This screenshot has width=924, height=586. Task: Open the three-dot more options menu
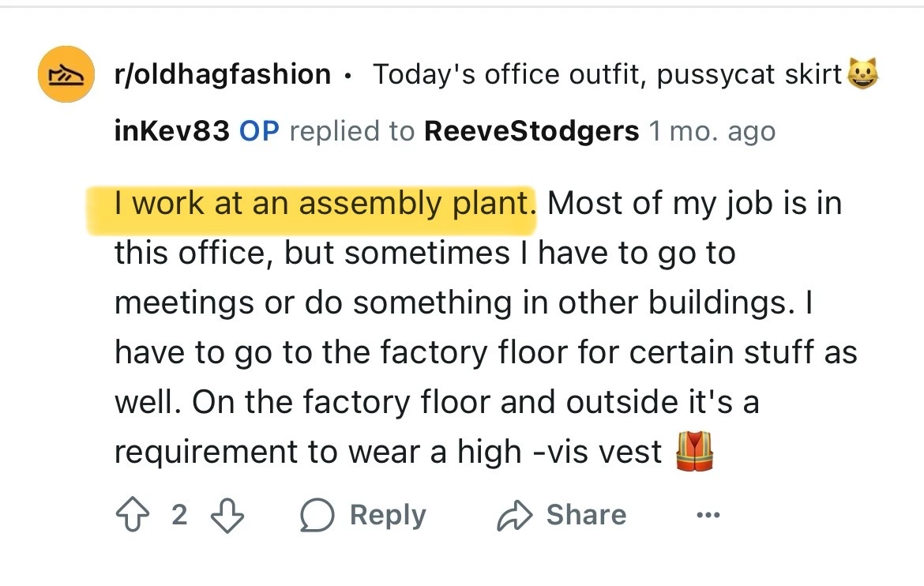point(708,516)
